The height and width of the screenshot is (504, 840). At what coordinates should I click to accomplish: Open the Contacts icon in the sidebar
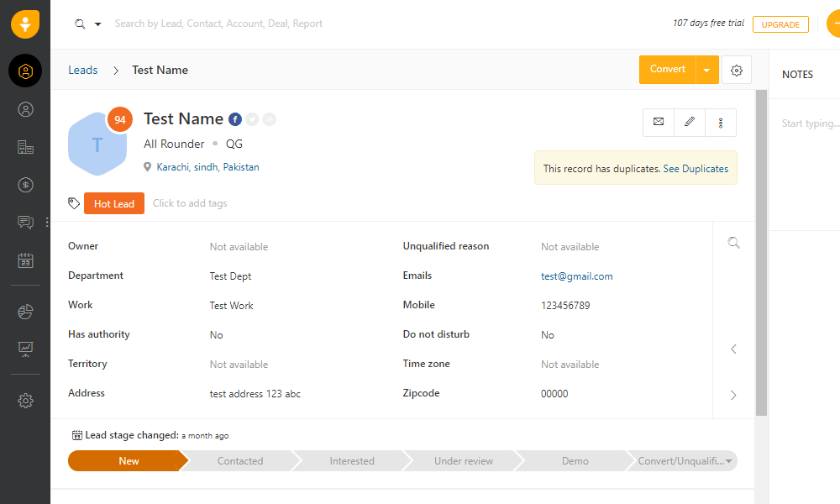(x=25, y=109)
